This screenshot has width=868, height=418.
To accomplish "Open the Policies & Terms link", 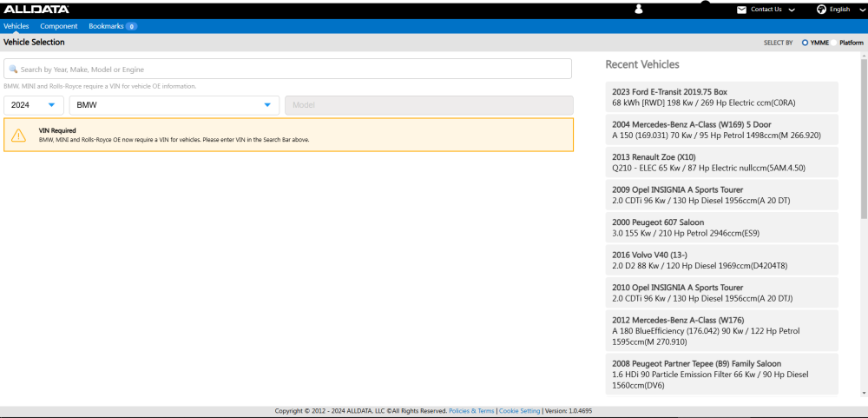I will click(471, 411).
